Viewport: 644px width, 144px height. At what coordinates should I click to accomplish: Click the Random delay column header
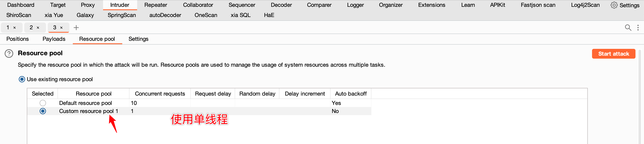point(257,94)
